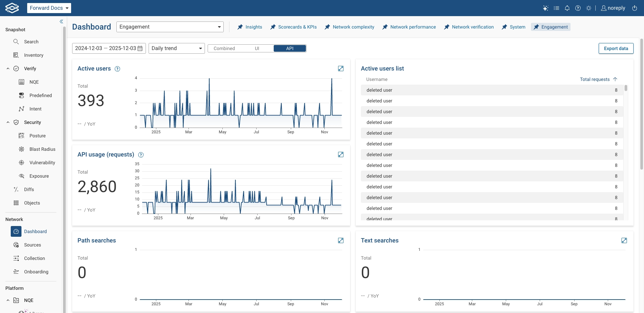This screenshot has height=313, width=644.
Task: Log out using the power icon
Action: 634,8
